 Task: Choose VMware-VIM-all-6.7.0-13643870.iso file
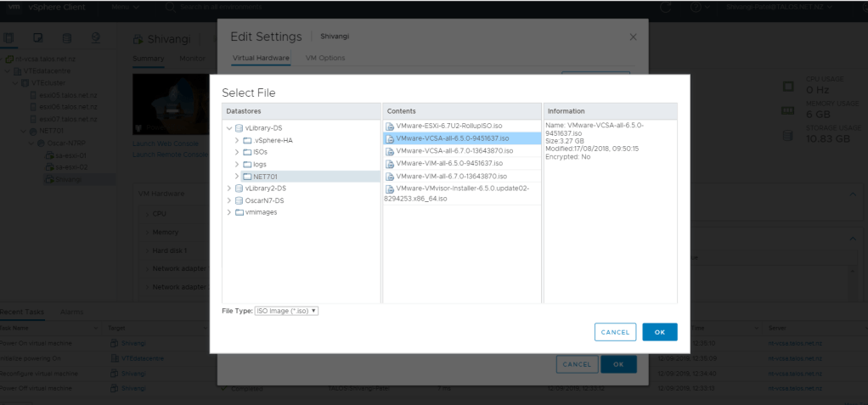tap(450, 176)
